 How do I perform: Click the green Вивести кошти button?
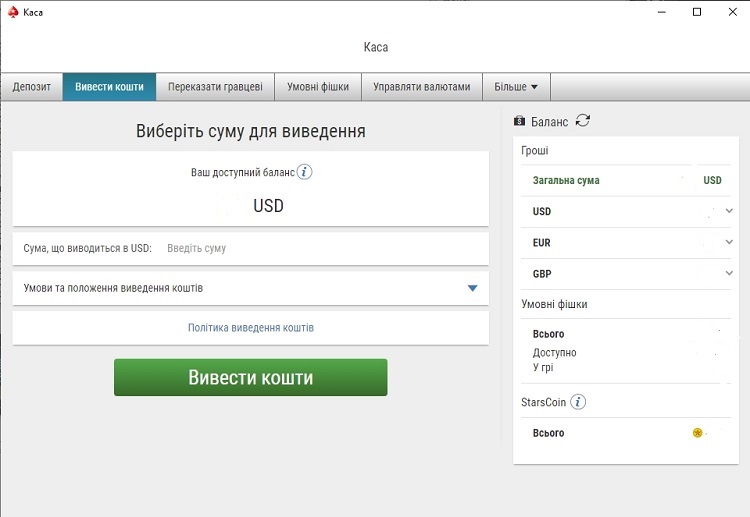[251, 377]
